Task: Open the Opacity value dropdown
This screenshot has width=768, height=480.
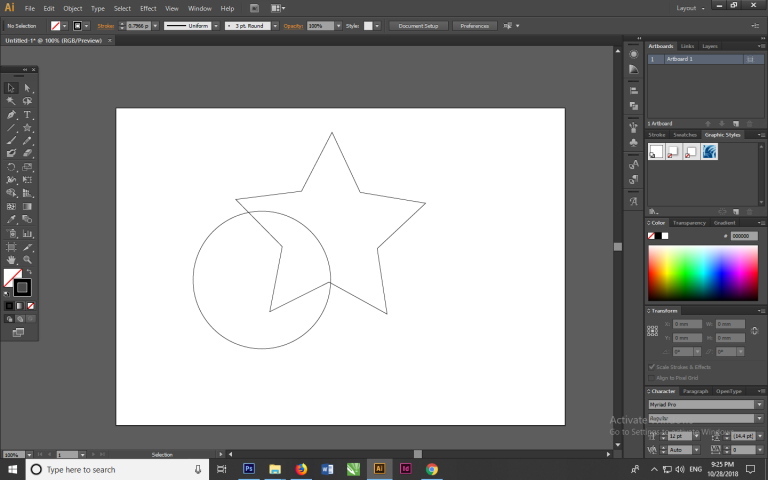Action: tap(339, 25)
